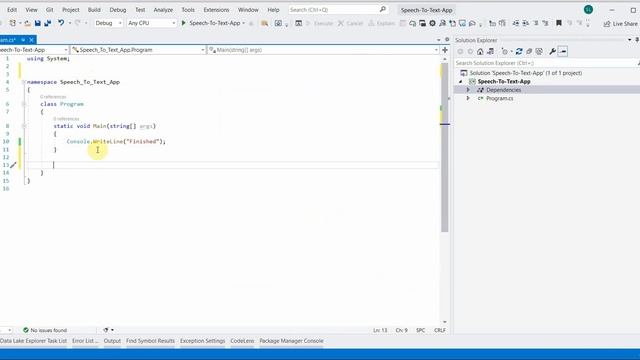
Task: Click the CRLF line ending indicator
Action: (x=440, y=330)
